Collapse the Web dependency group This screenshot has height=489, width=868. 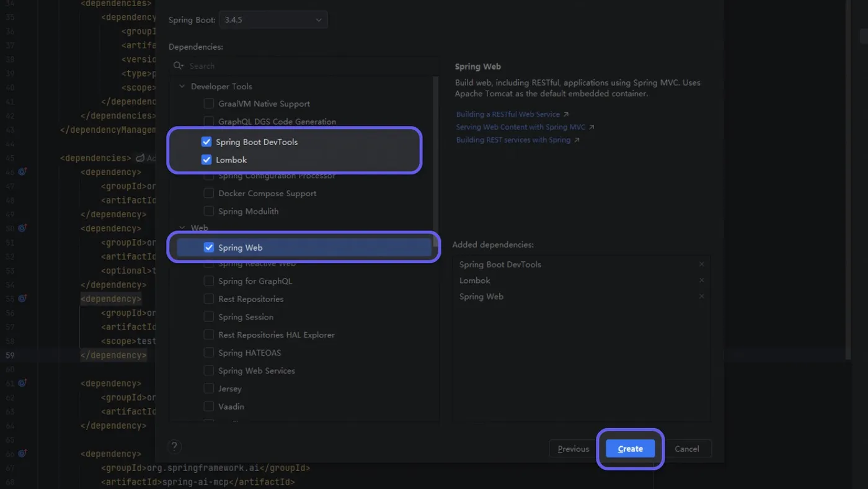pos(182,228)
